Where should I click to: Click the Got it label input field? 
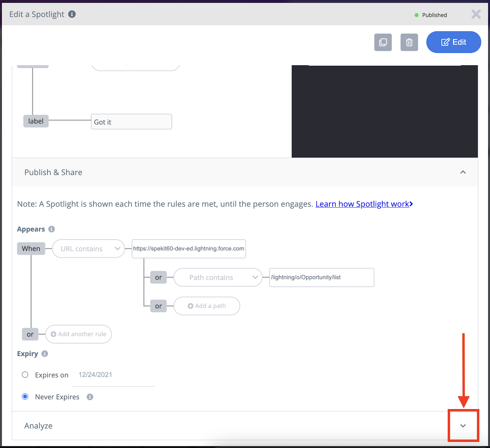pos(131,122)
